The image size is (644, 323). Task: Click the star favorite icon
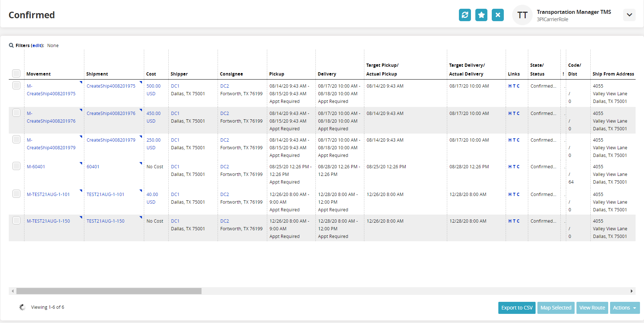[481, 15]
